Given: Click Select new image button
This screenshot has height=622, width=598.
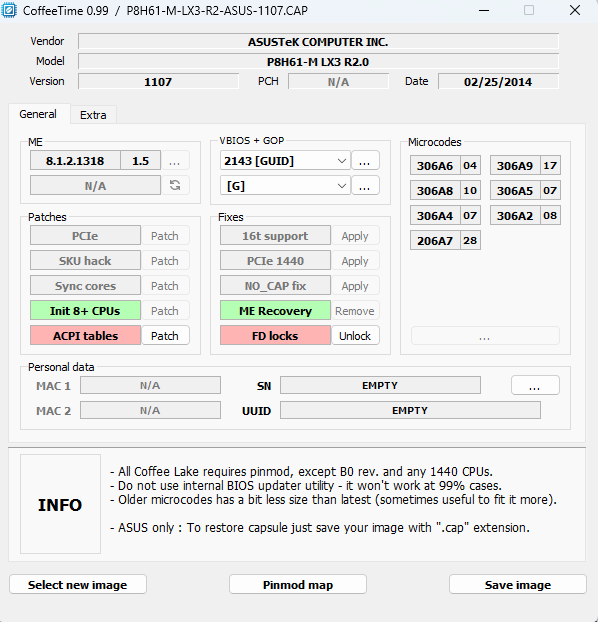Looking at the screenshot, I should click(x=78, y=584).
